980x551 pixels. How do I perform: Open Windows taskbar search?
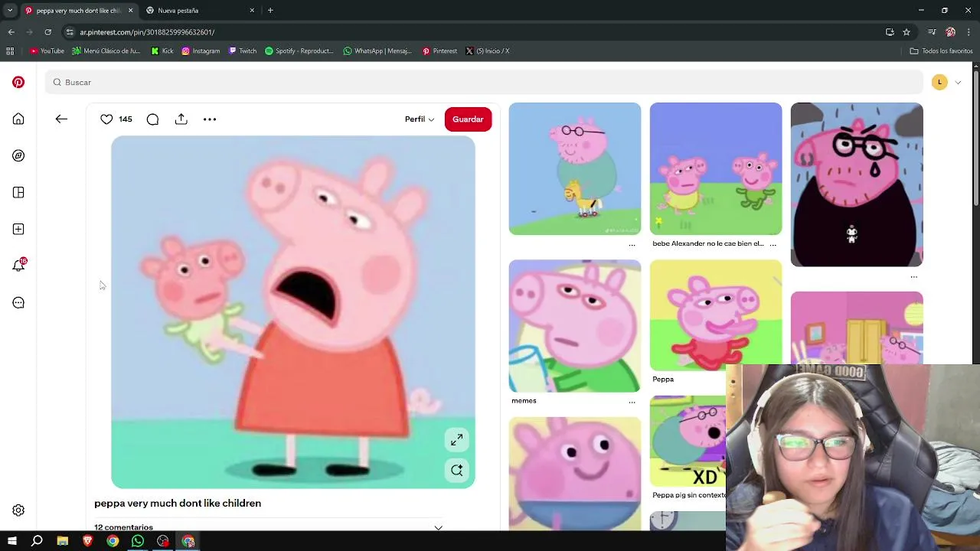point(37,541)
